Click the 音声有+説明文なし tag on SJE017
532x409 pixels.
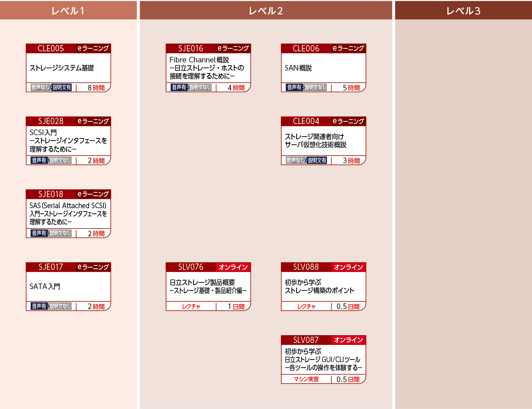point(51,306)
